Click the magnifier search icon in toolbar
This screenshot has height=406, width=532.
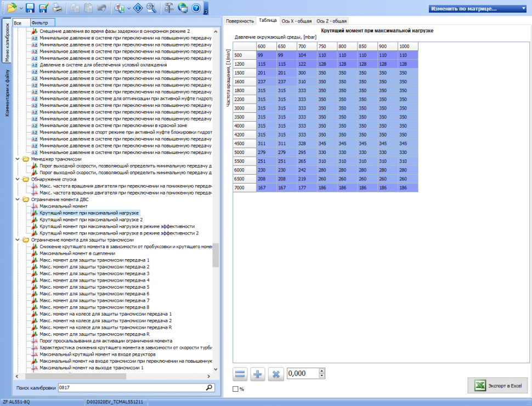click(x=152, y=8)
